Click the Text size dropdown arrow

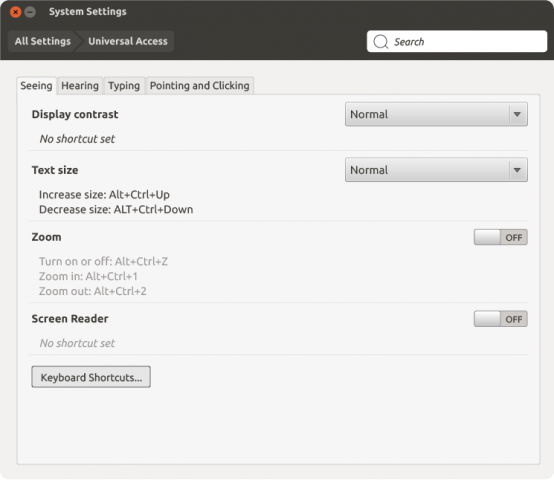(x=517, y=170)
